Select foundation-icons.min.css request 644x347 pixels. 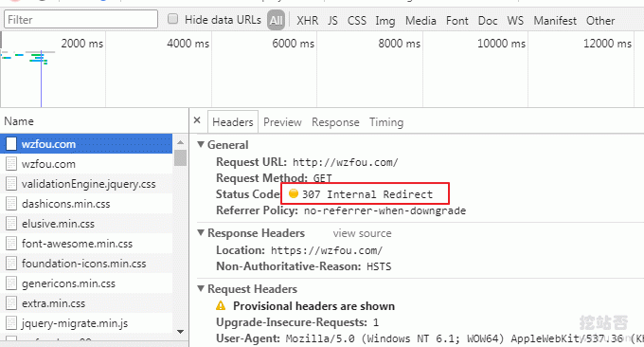pyautogui.click(x=86, y=264)
